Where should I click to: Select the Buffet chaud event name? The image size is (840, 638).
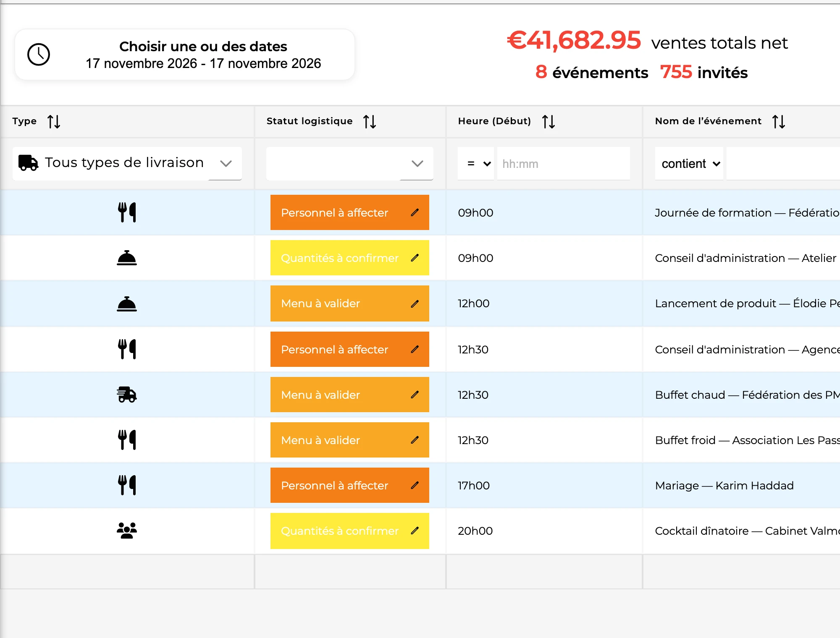point(748,395)
